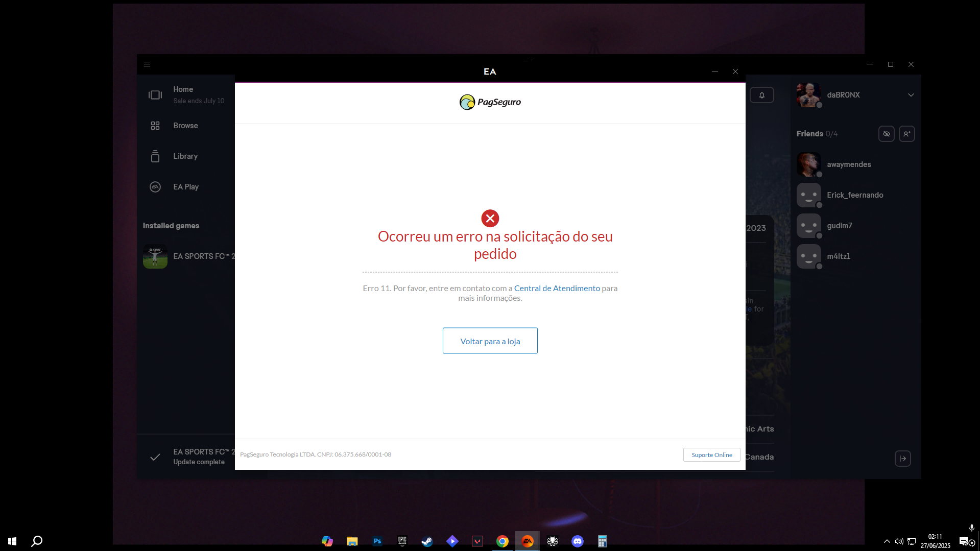Click the Voltar para a loja button
Viewport: 980px width, 551px height.
(490, 341)
